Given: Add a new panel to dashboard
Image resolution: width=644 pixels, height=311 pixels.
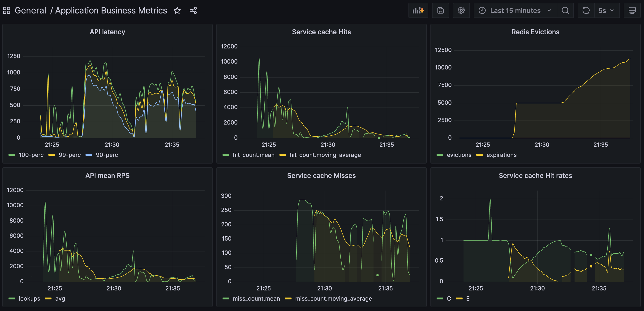Looking at the screenshot, I should pos(418,10).
